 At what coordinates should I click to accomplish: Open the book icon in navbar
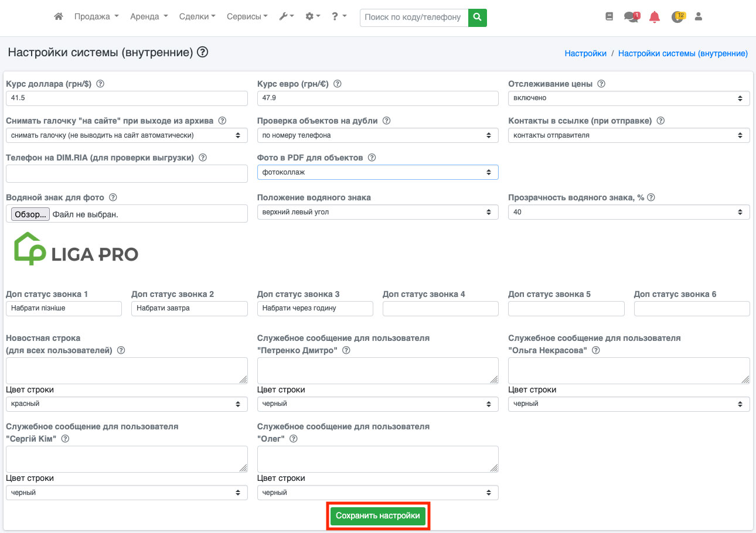[x=609, y=17]
